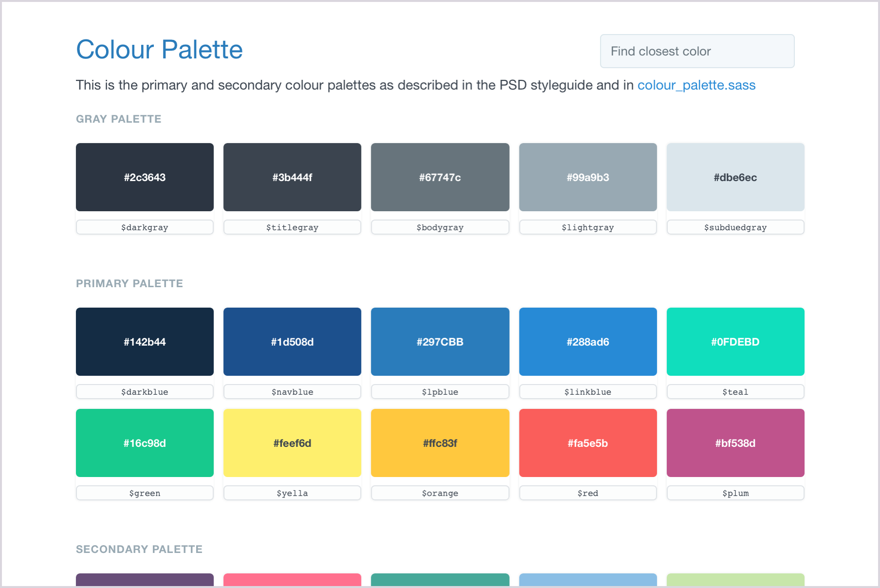Click the $red variable field
Screen dimensions: 880x588
588,493
